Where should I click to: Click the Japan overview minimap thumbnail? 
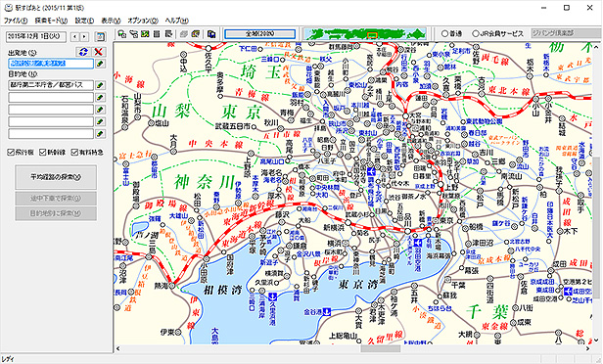pos(365,34)
